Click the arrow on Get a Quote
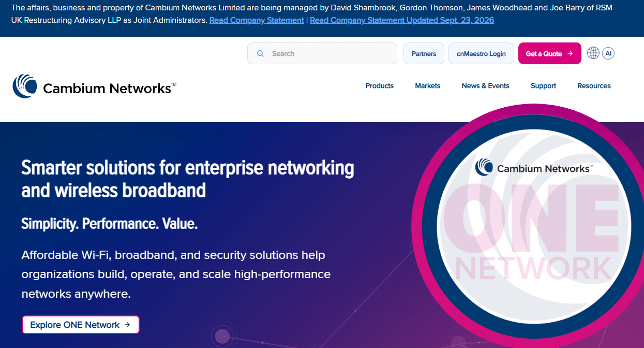The image size is (644, 348). (570, 53)
